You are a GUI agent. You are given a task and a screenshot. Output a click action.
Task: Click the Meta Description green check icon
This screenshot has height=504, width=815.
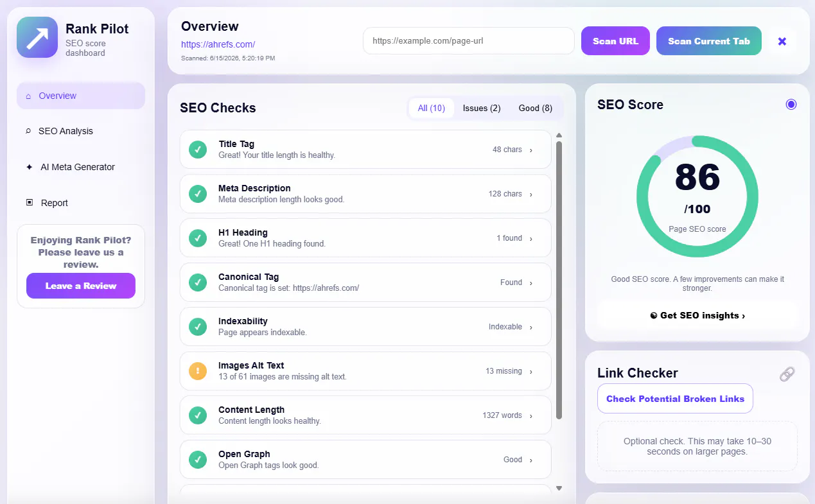pyautogui.click(x=198, y=194)
